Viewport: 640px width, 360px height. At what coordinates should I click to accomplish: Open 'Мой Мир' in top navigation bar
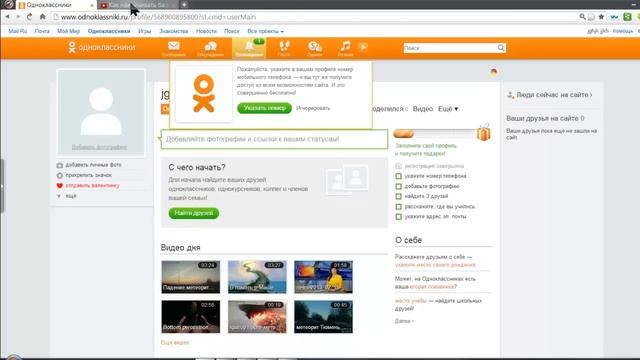(x=68, y=31)
